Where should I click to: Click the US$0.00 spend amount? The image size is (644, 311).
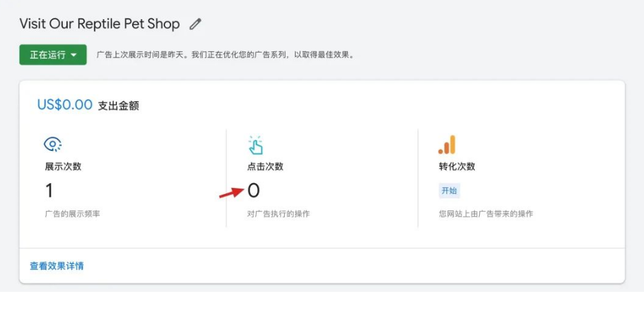click(64, 105)
